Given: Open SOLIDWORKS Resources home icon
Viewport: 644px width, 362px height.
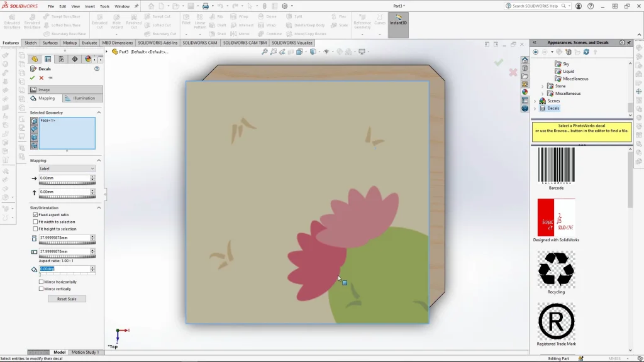Looking at the screenshot, I should tap(525, 60).
